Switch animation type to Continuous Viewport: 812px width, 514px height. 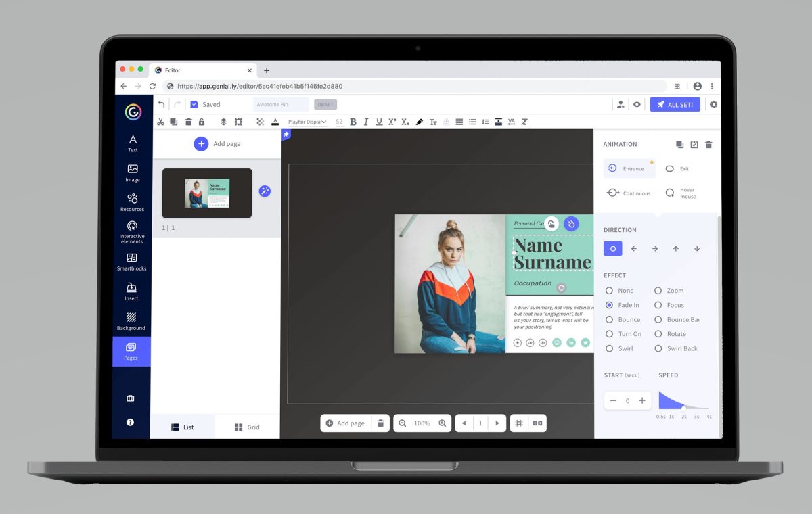pyautogui.click(x=629, y=193)
